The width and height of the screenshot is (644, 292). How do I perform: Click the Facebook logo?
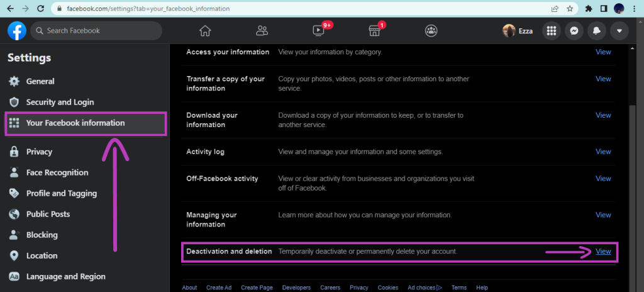coord(17,31)
